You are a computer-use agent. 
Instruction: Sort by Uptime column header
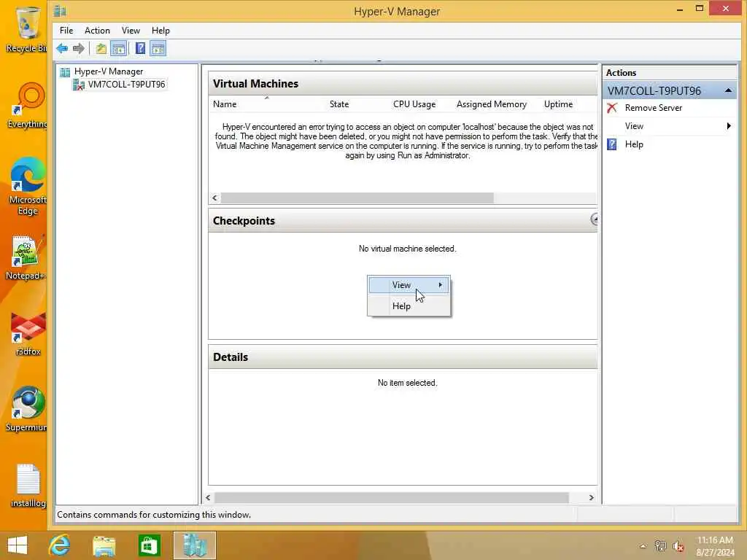coord(558,104)
